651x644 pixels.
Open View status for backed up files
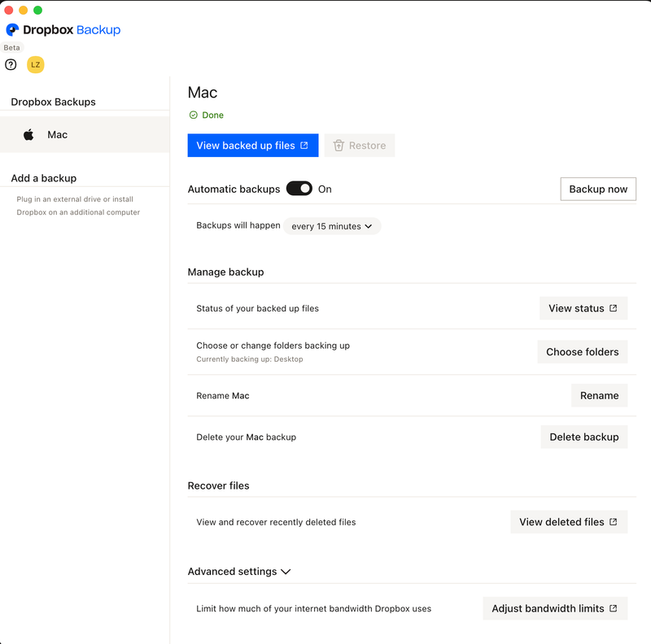(583, 308)
